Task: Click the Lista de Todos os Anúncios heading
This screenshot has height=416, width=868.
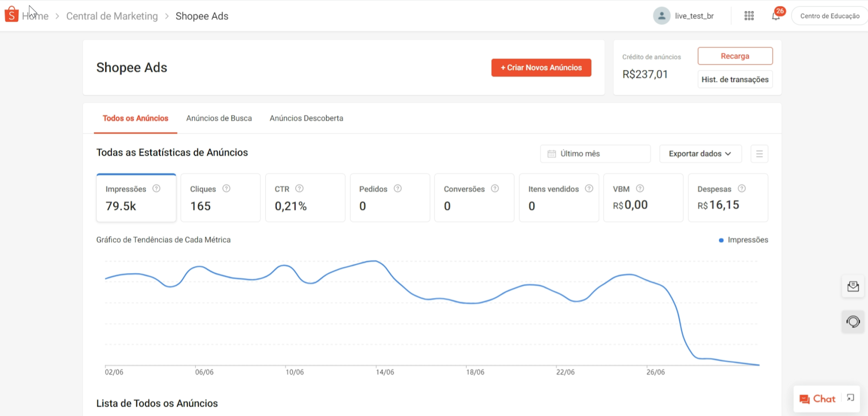Action: click(x=157, y=404)
